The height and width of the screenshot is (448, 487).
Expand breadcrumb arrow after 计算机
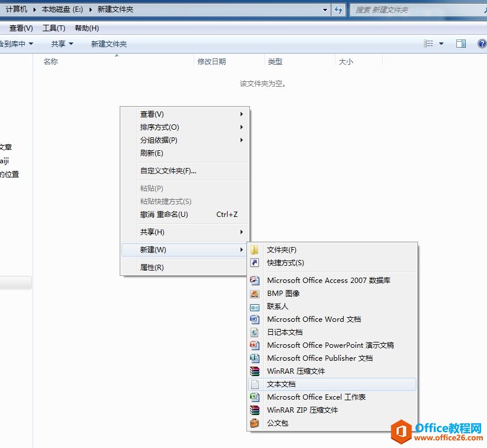[34, 9]
